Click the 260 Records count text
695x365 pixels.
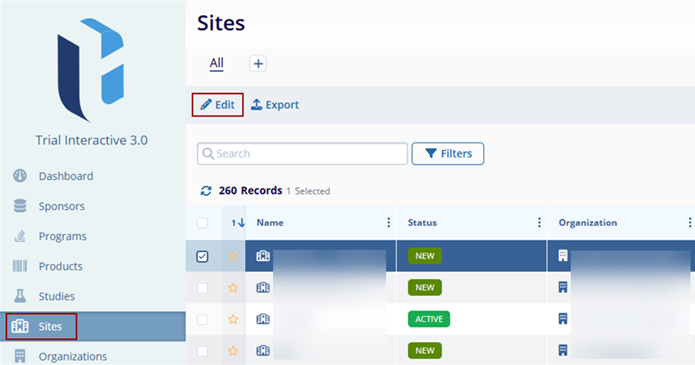coord(250,191)
